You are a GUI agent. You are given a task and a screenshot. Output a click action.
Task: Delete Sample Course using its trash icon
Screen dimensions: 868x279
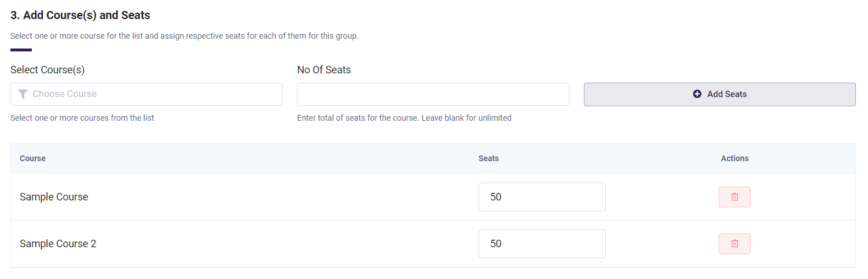pyautogui.click(x=734, y=197)
